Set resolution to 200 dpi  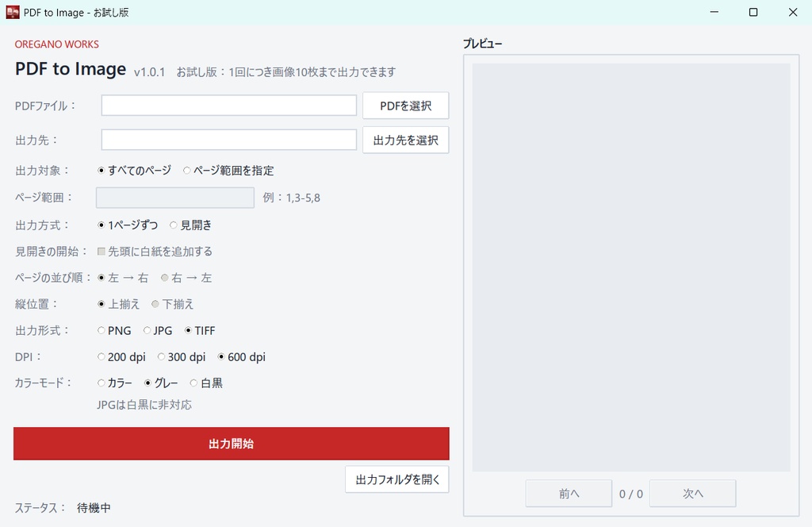pos(121,357)
